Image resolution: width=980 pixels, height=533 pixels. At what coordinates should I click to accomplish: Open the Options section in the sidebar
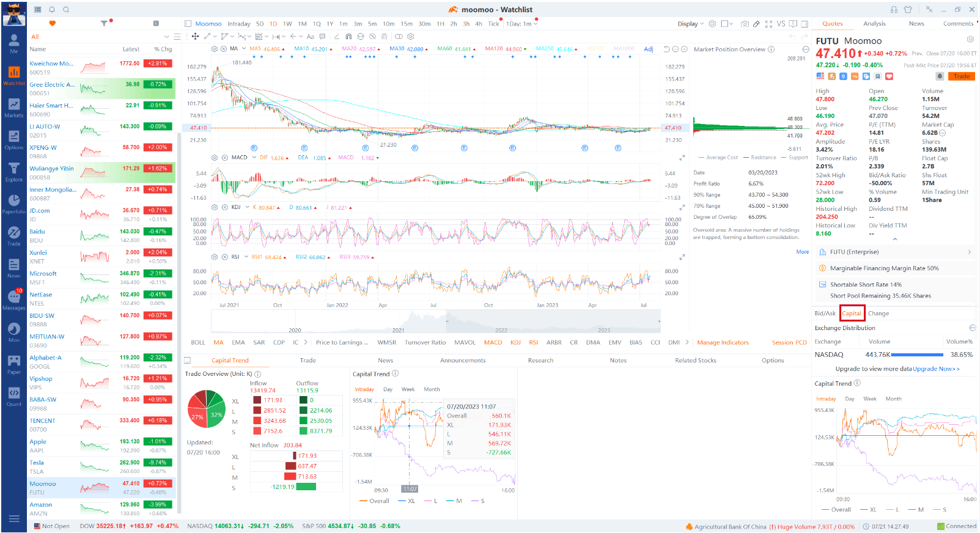[x=13, y=140]
